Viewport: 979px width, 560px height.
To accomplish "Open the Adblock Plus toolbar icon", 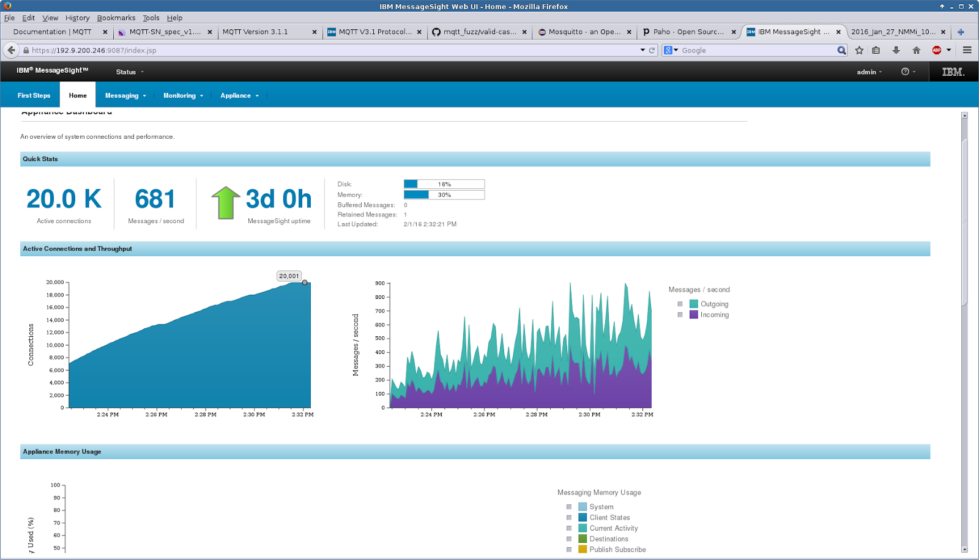I will click(938, 50).
